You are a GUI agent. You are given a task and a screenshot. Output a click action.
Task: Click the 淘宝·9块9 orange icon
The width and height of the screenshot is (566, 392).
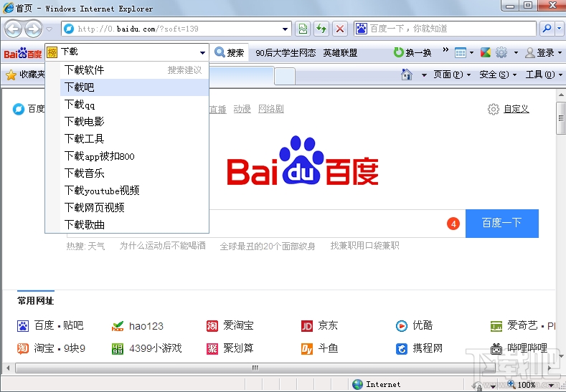tap(23, 348)
